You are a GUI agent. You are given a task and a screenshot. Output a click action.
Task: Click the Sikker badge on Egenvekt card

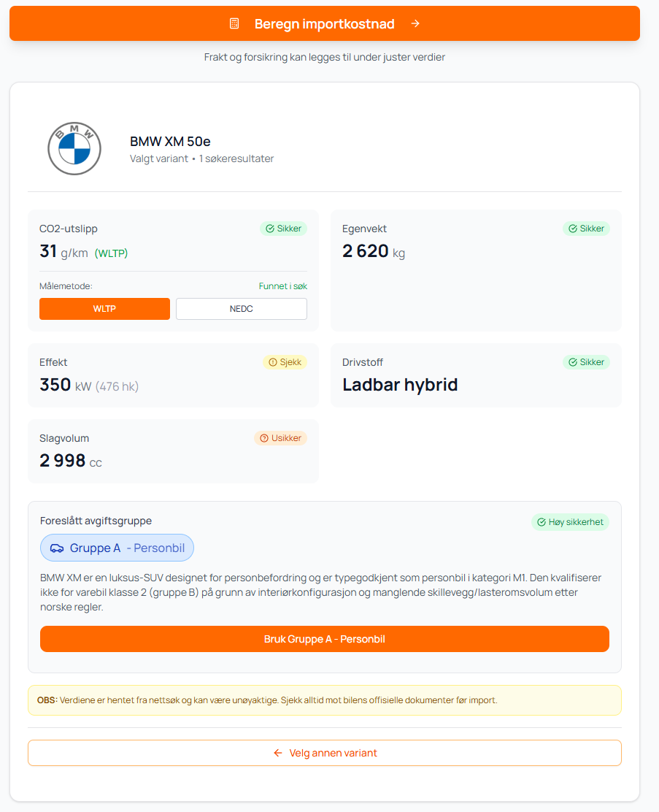click(586, 229)
